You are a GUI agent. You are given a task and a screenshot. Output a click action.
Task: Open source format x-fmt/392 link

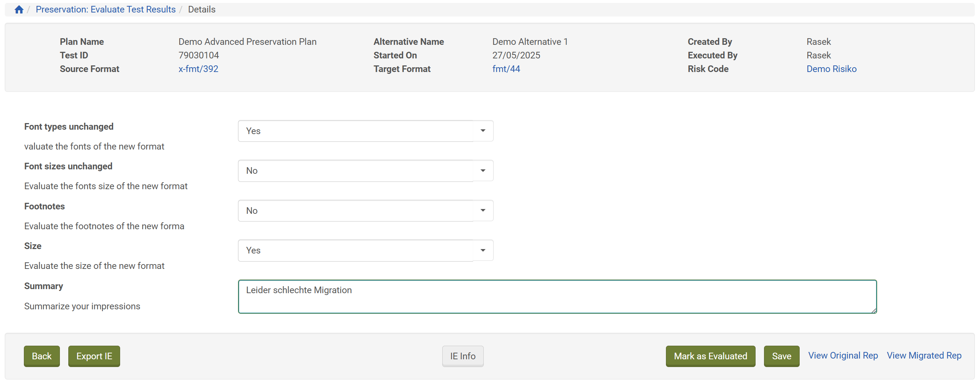(198, 69)
